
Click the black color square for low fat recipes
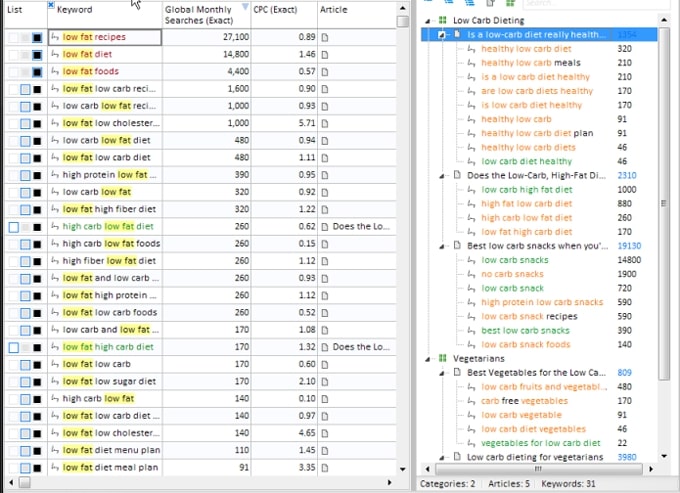(37, 38)
